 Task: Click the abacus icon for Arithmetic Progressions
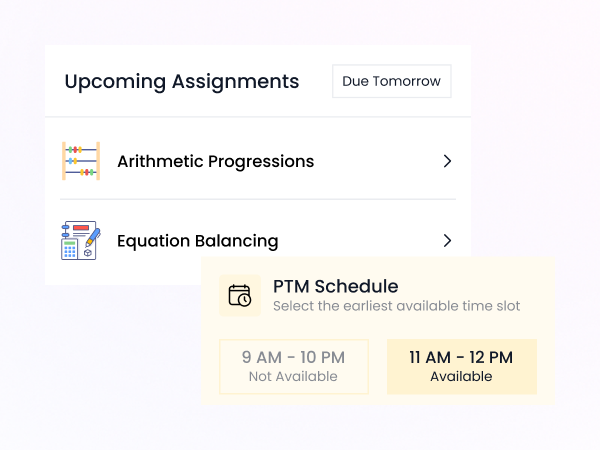click(81, 161)
